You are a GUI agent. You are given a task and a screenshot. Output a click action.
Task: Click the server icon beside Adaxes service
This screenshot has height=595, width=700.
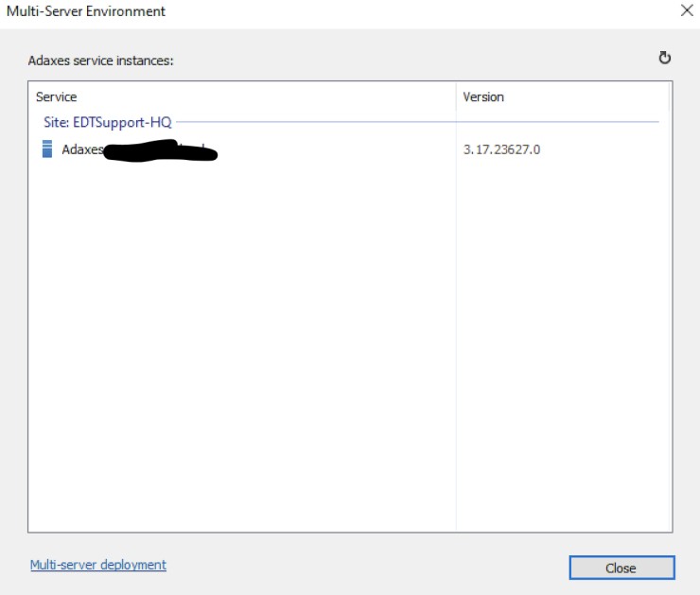point(47,149)
